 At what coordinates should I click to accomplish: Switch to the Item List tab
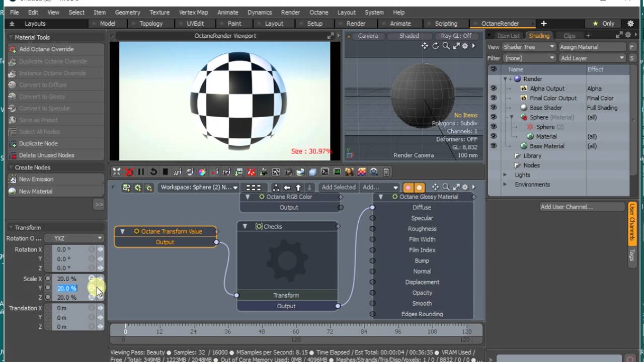[x=508, y=36]
